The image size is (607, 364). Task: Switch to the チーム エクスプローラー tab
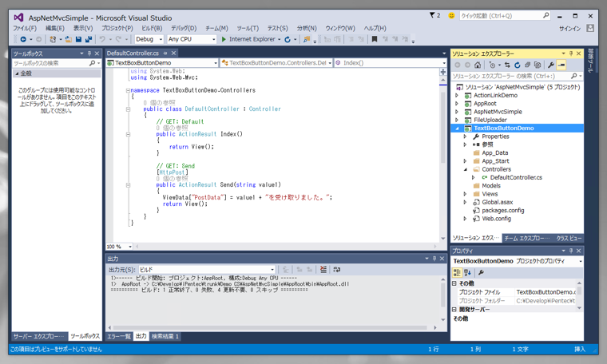[527, 238]
